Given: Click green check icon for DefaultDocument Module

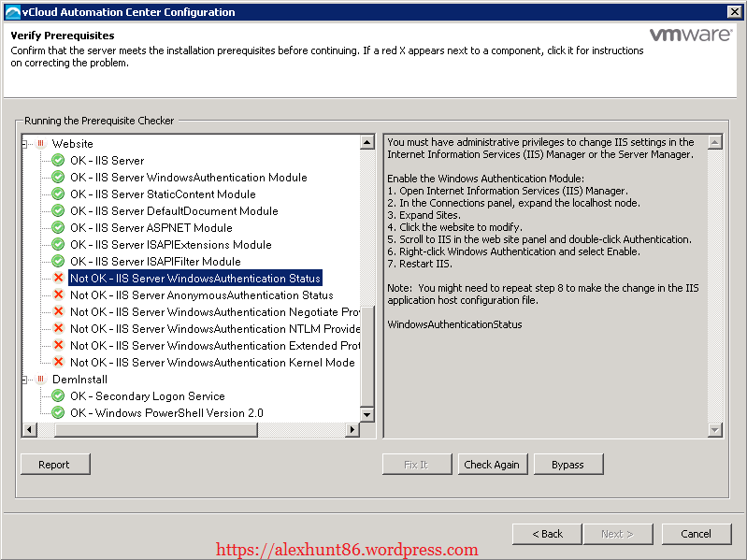Looking at the screenshot, I should click(x=58, y=210).
